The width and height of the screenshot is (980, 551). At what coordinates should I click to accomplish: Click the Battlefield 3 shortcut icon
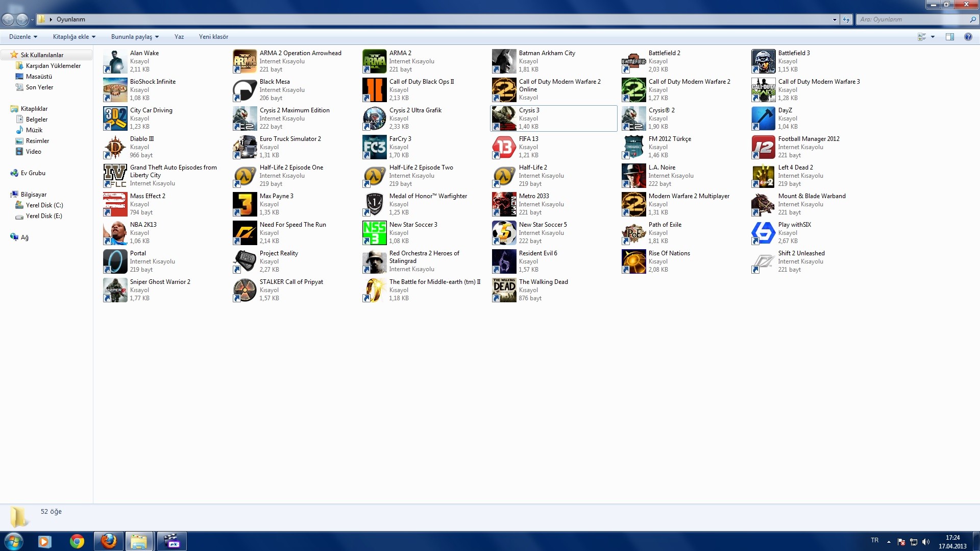point(764,61)
